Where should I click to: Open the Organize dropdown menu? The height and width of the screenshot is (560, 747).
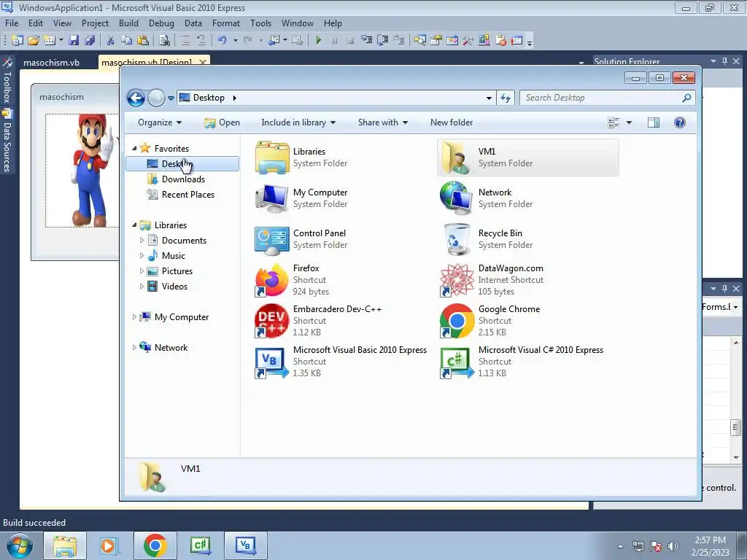(160, 122)
